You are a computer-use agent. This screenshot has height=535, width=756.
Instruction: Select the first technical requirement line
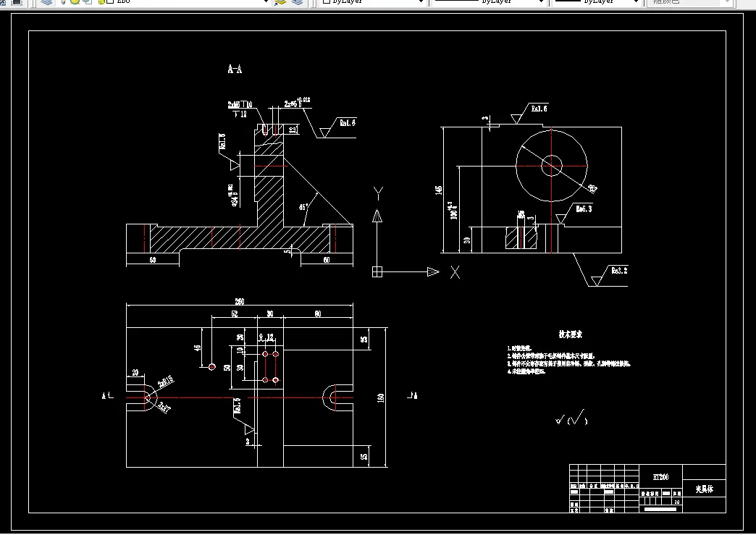[x=518, y=348]
